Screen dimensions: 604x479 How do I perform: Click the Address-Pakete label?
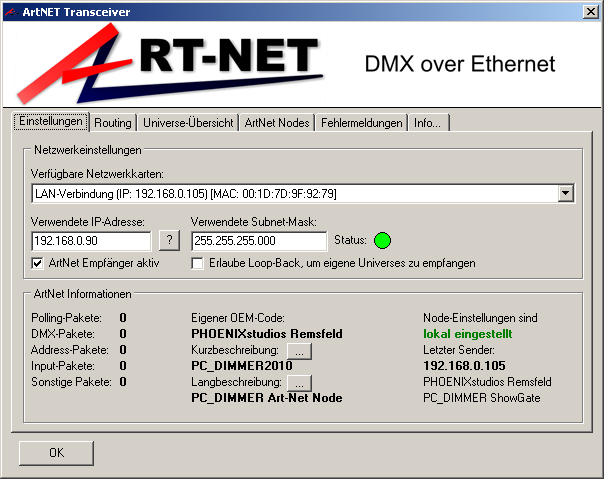coord(70,350)
